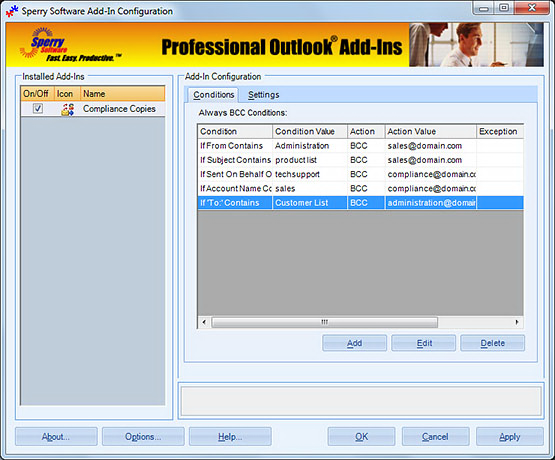The image size is (555, 460).
Task: Click the Action column header
Action: coord(366,131)
